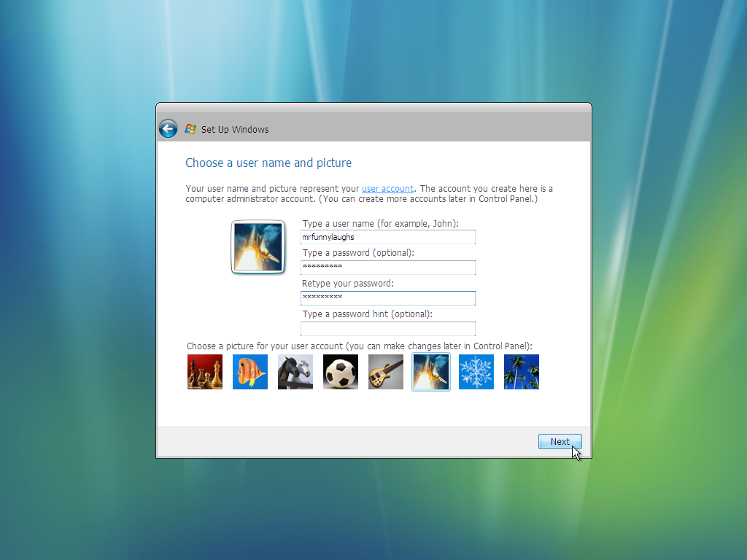Focus the Type a password field

coord(388,267)
